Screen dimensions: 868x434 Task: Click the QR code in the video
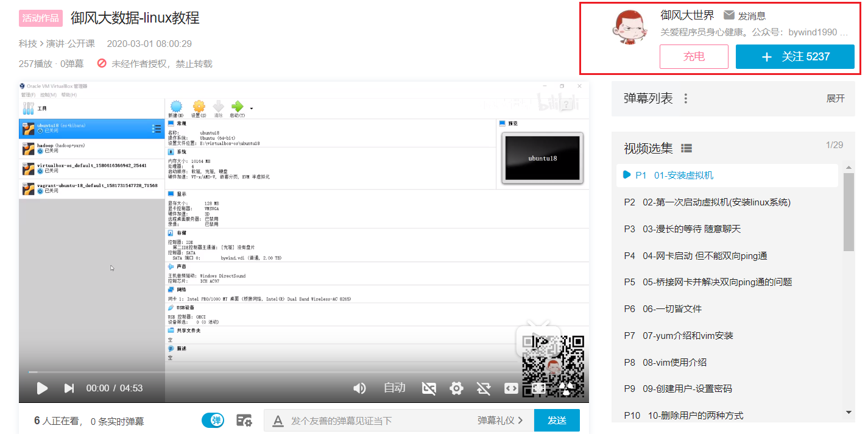coord(553,367)
